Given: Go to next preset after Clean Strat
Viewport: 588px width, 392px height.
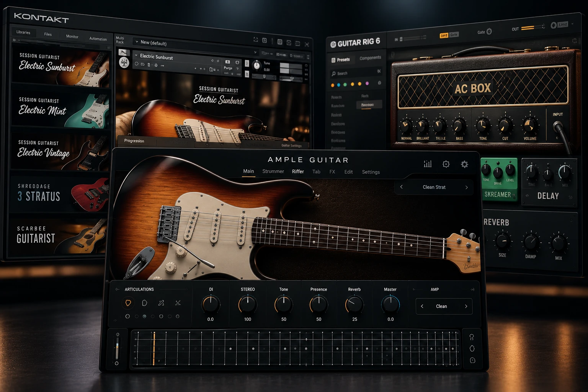Looking at the screenshot, I should (467, 187).
